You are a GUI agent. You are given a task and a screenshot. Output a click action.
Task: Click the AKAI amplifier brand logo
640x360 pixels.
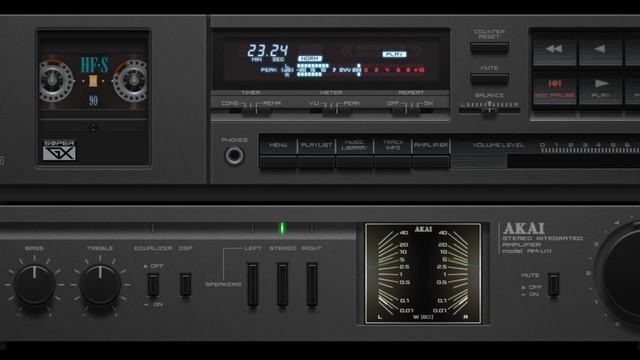pyautogui.click(x=524, y=228)
